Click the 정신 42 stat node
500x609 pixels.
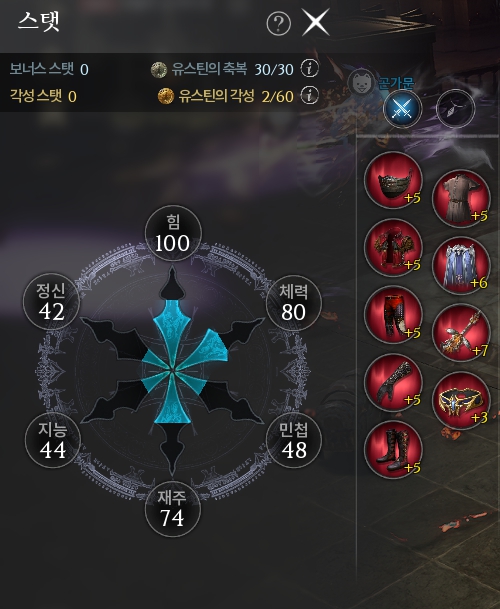pos(51,301)
